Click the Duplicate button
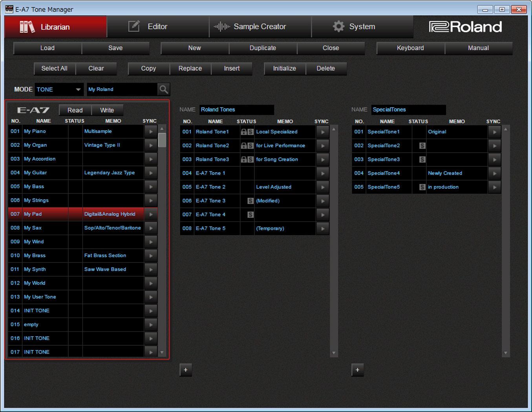 point(263,48)
